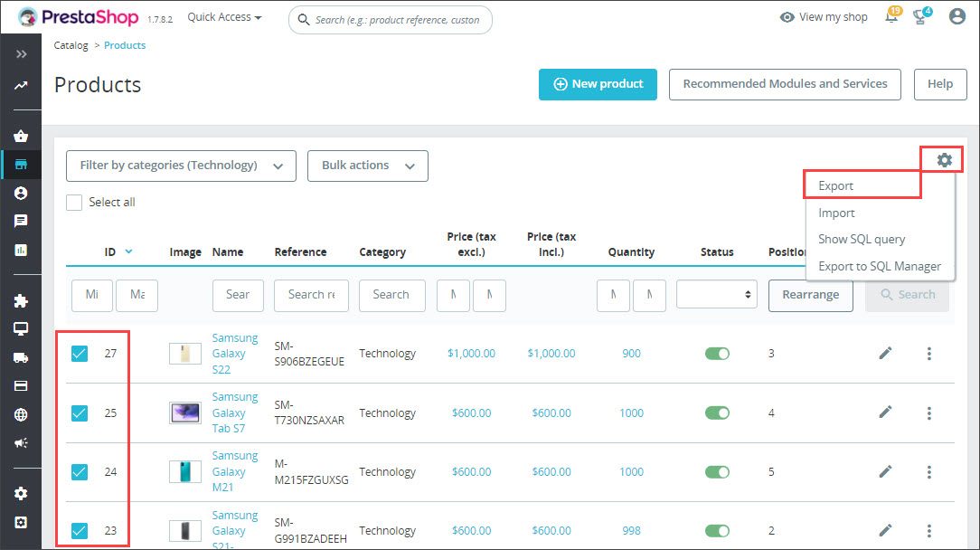Image resolution: width=980 pixels, height=550 pixels.
Task: Open Orders basket icon in sidebar
Action: tap(22, 136)
